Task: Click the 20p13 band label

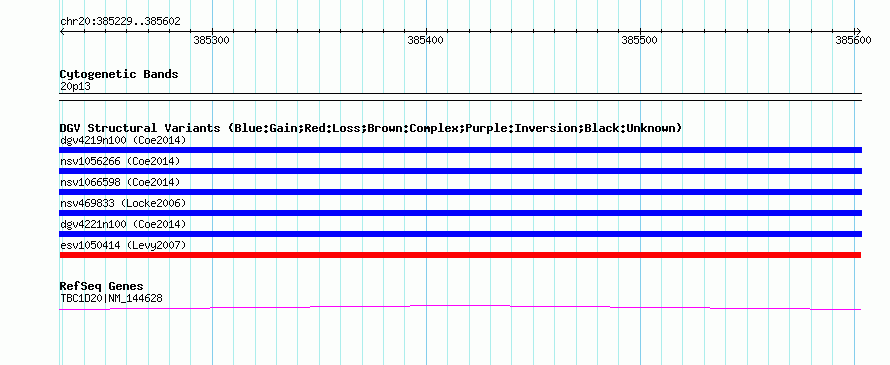Action: (75, 87)
